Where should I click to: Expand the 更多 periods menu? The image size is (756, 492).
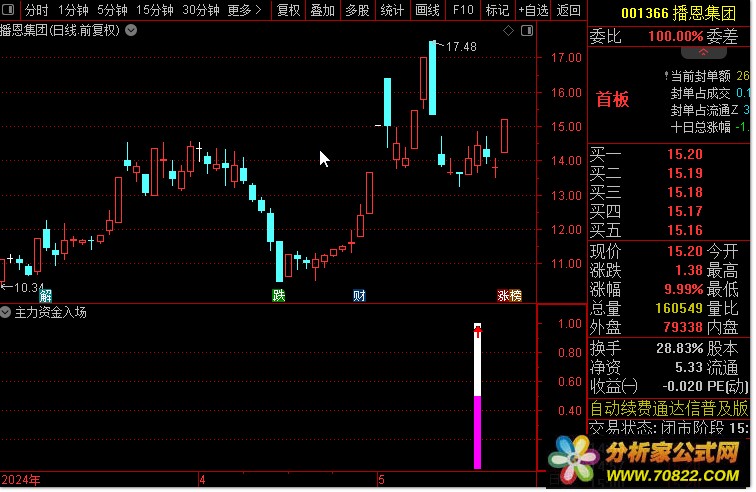(244, 10)
